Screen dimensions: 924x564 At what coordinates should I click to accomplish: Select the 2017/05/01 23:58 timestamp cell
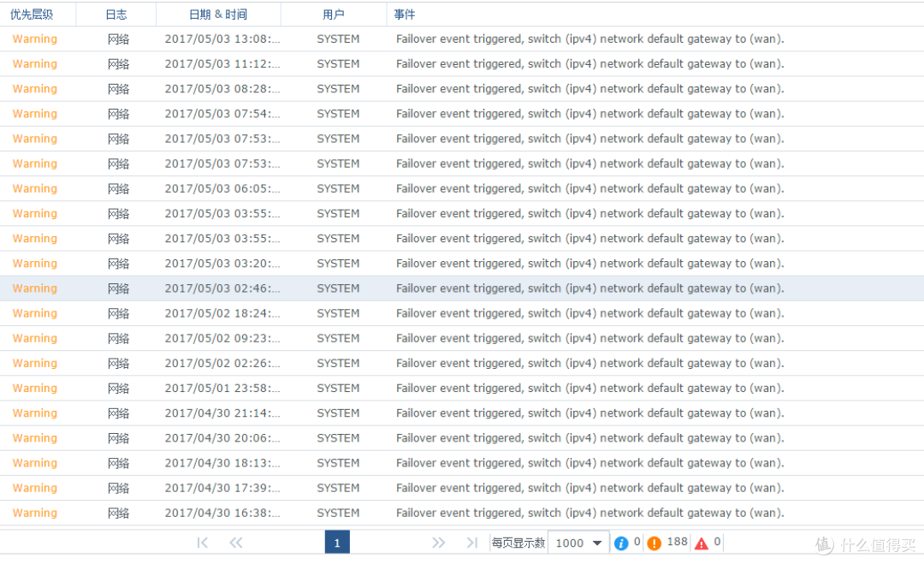coord(222,389)
